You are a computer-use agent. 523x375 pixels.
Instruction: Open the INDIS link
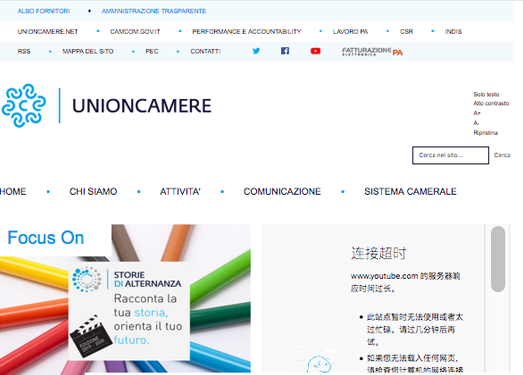coord(453,31)
